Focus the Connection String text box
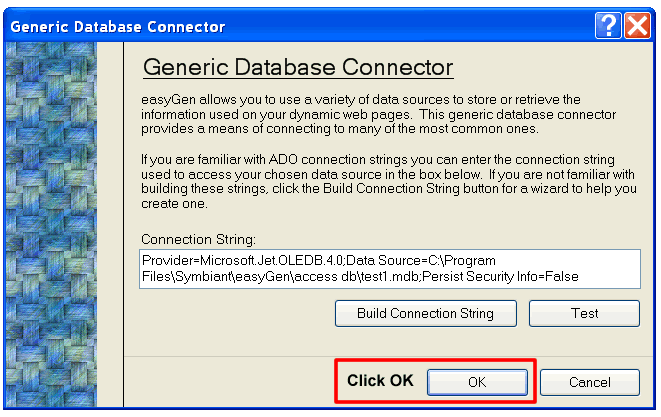 click(x=390, y=269)
